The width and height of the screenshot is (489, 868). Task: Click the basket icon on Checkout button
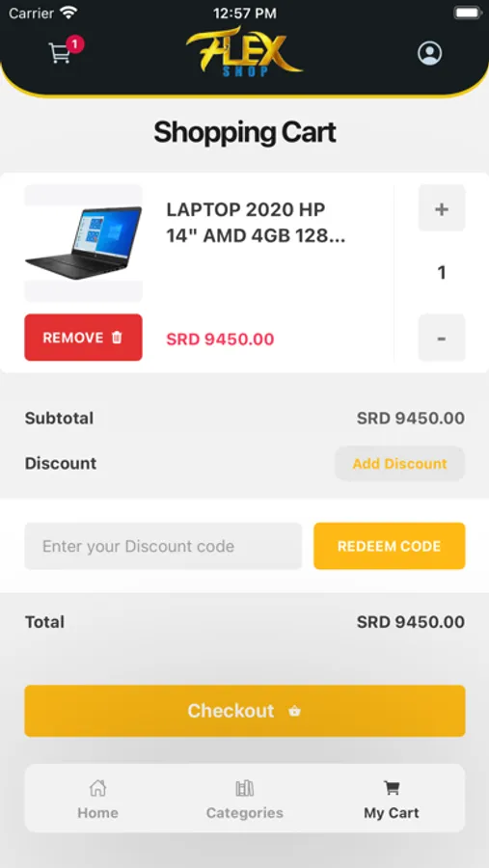294,712
